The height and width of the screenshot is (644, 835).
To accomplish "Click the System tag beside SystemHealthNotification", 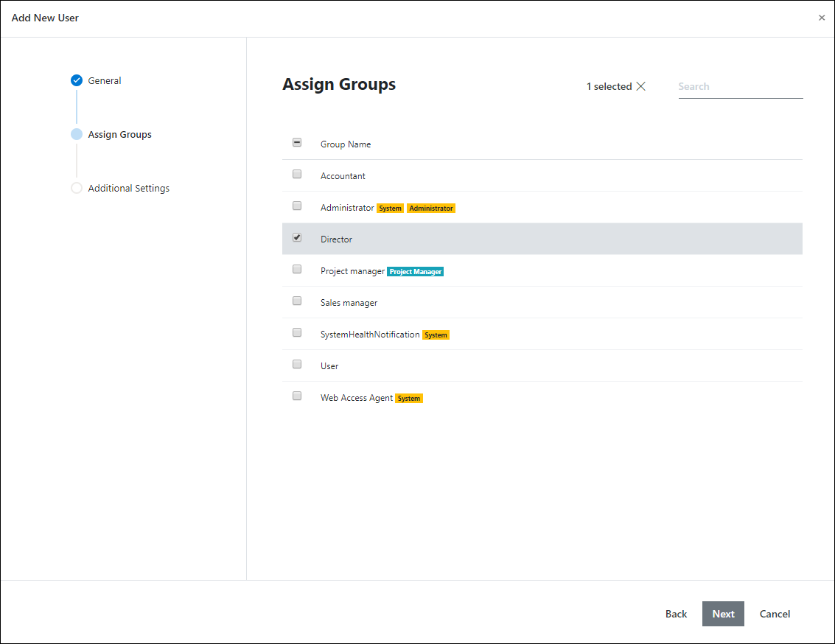I will pyautogui.click(x=436, y=335).
